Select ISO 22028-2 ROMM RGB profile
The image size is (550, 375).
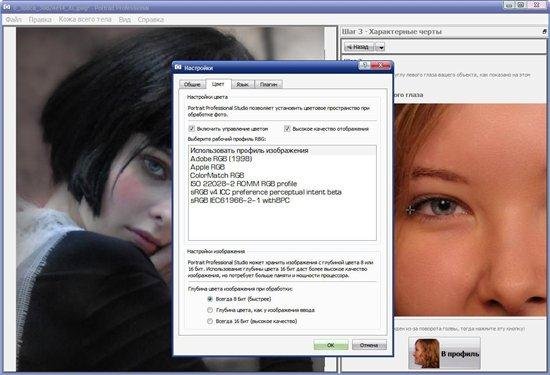pyautogui.click(x=282, y=184)
